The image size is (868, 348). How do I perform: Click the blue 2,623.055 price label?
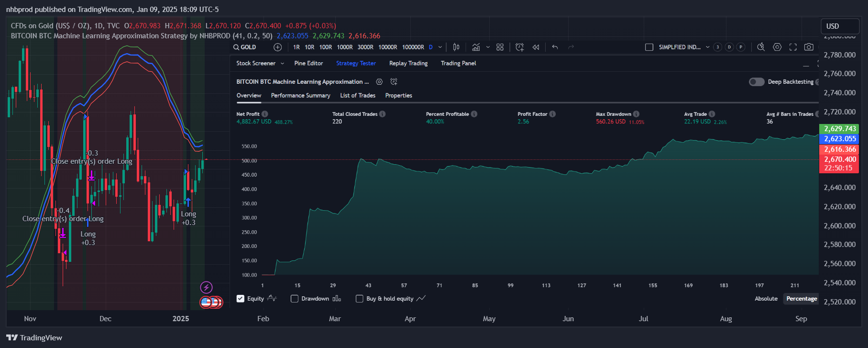coord(839,139)
